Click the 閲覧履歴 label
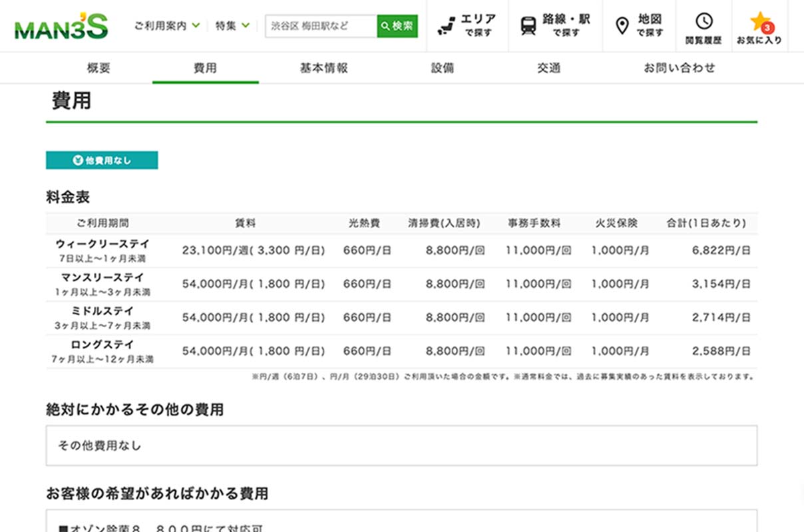 [x=703, y=41]
